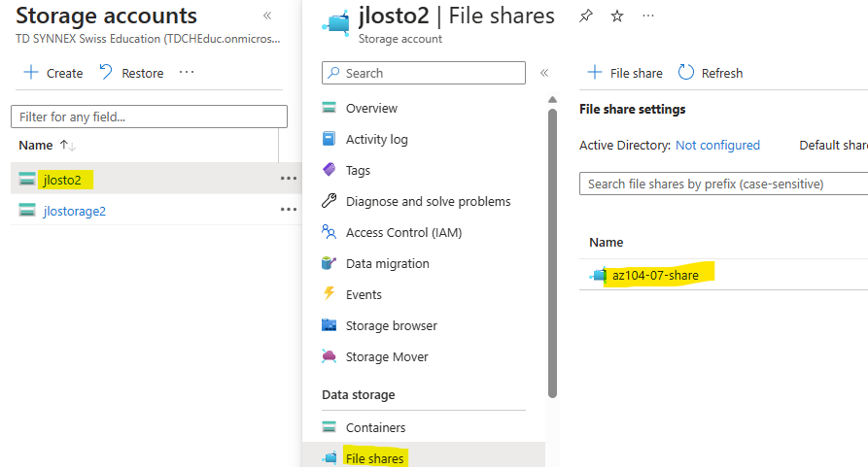
Task: Click the Name column header in shares list
Action: coord(607,242)
